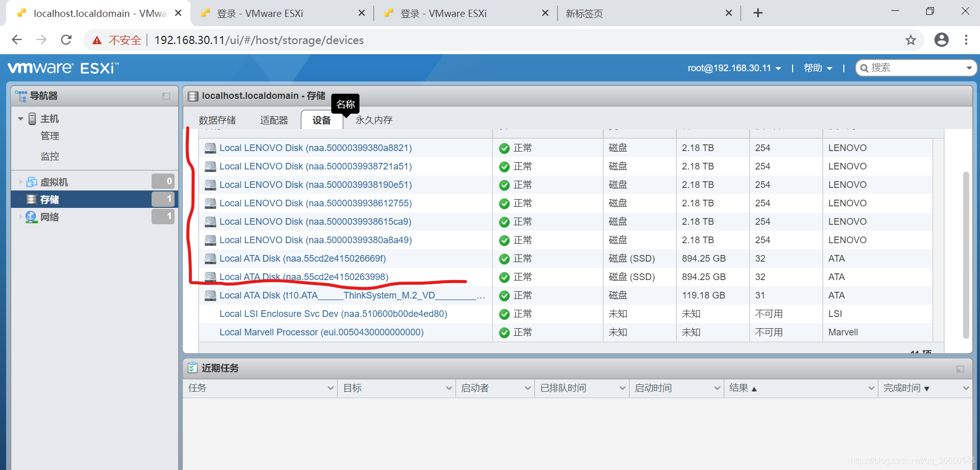Click the network globe icon in navigator
Image resolution: width=980 pixels, height=470 pixels.
(31, 217)
